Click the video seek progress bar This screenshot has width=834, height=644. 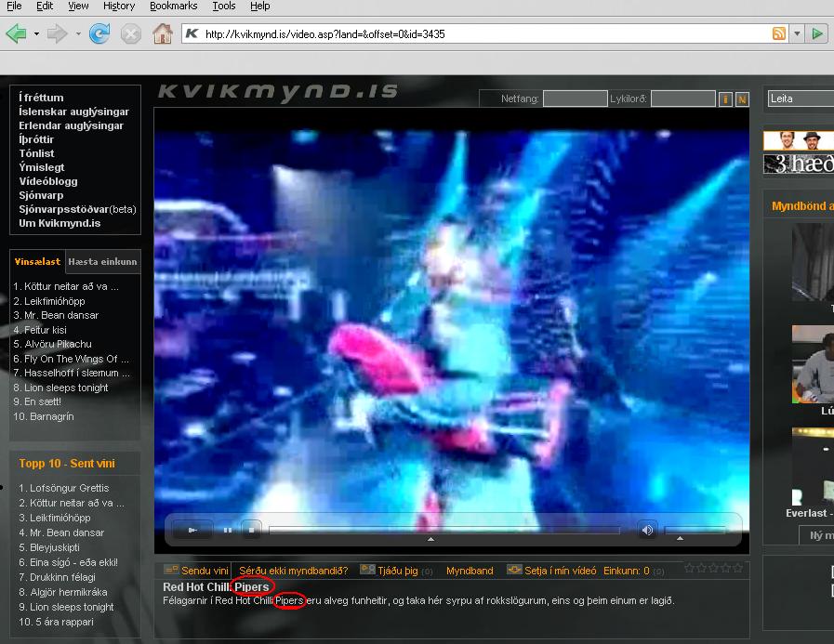pos(444,530)
